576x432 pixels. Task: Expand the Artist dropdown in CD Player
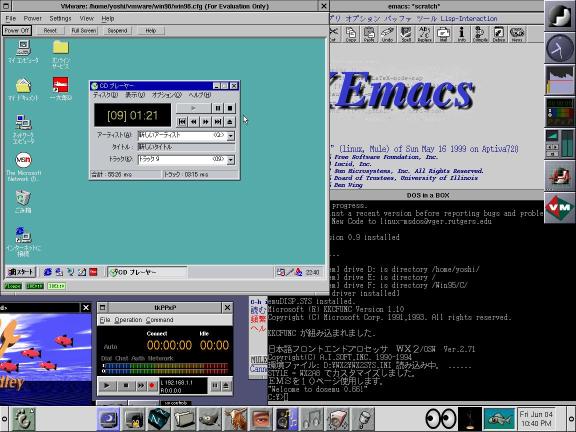[x=231, y=136]
